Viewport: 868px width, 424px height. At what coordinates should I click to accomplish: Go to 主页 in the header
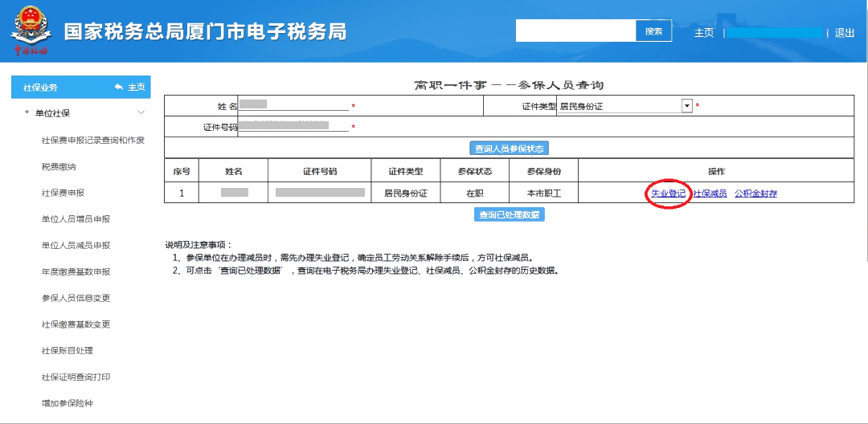point(704,33)
